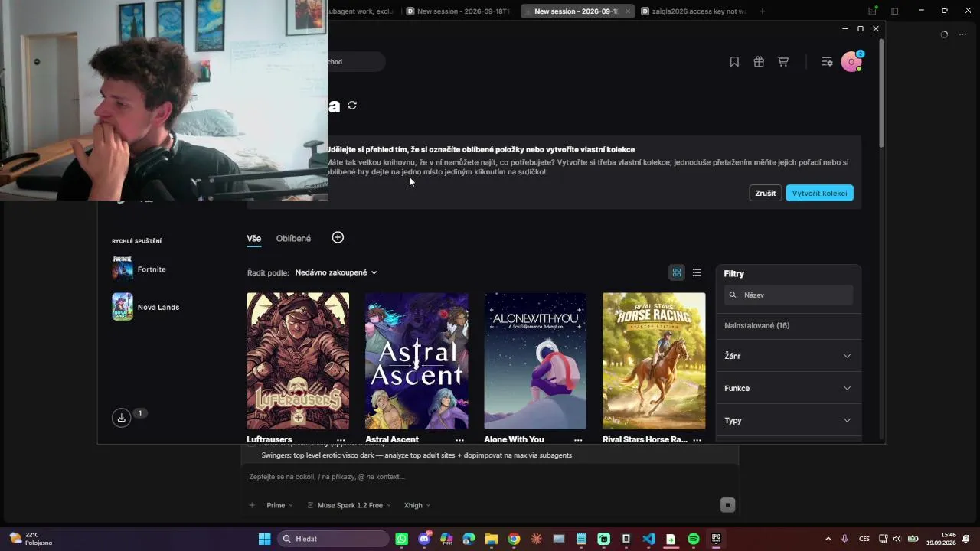Screen dimensions: 980x551
Task: Add attachment with plus in chat bar
Action: pos(252,505)
